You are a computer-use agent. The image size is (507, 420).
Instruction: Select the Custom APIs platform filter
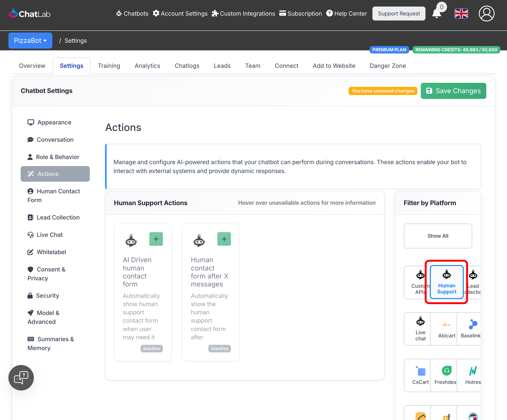click(x=418, y=282)
